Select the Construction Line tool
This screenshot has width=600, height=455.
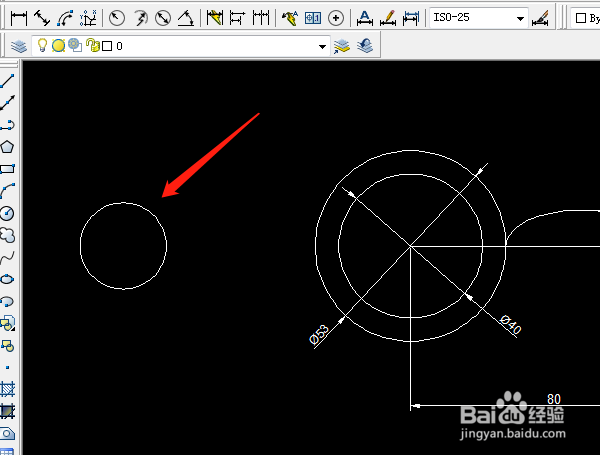coord(8,103)
